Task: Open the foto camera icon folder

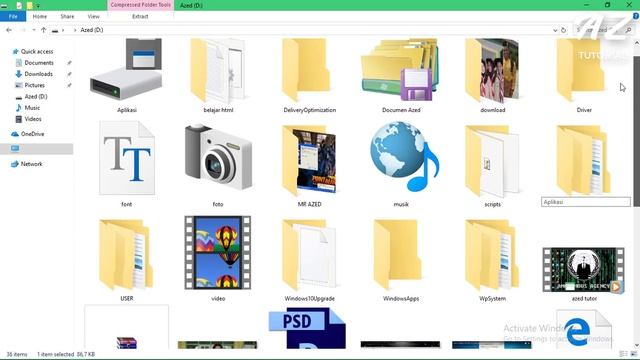Action: pyautogui.click(x=218, y=158)
